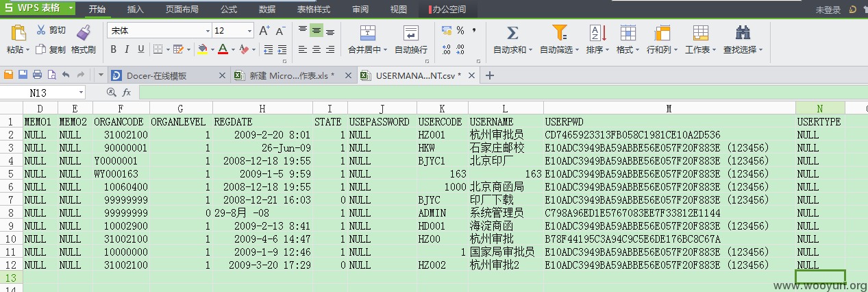Click 未登录 login link

[828, 10]
